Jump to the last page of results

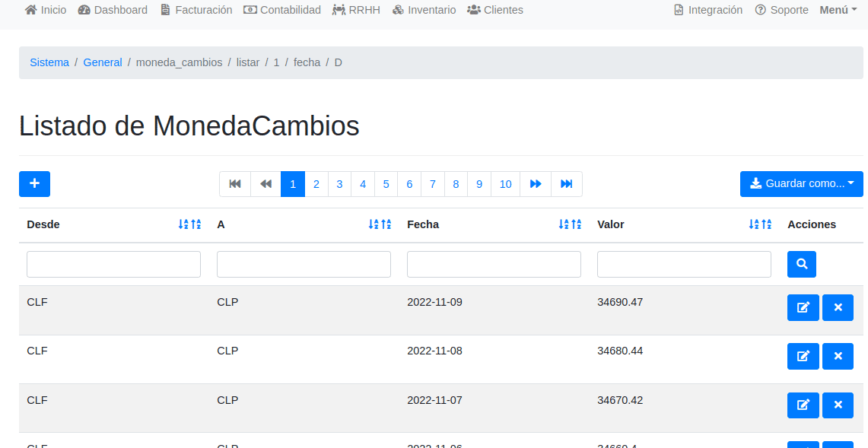click(x=566, y=184)
